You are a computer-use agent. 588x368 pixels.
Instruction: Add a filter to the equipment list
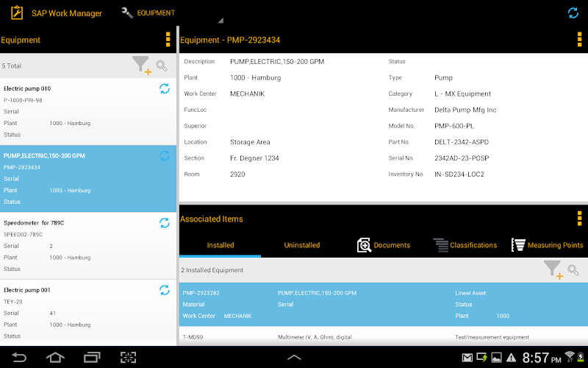click(x=142, y=66)
